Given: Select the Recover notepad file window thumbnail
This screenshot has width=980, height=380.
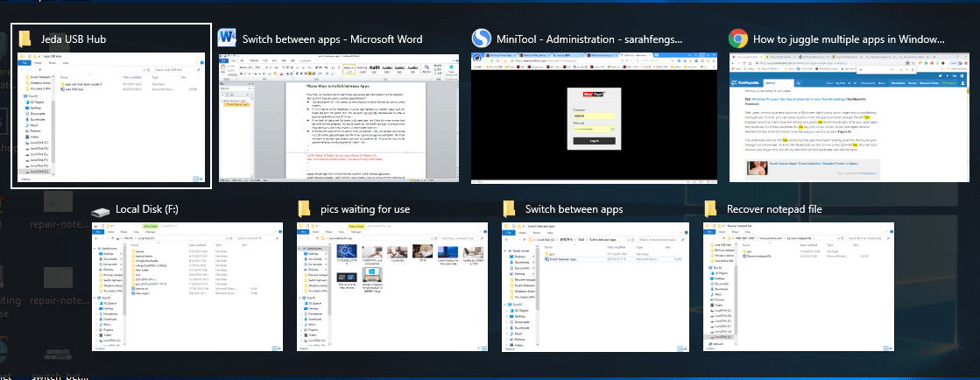Looking at the screenshot, I should pyautogui.click(x=798, y=286).
